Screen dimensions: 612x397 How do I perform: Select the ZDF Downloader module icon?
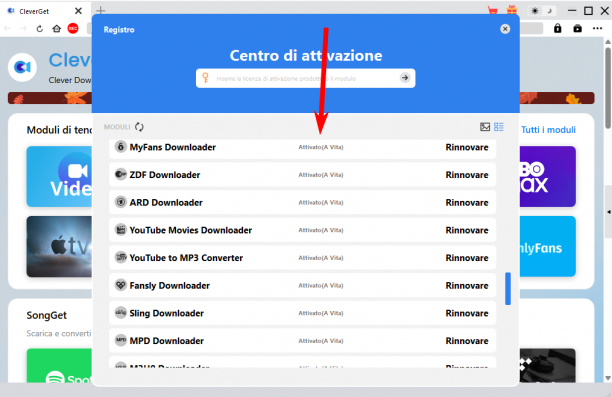[x=121, y=174]
